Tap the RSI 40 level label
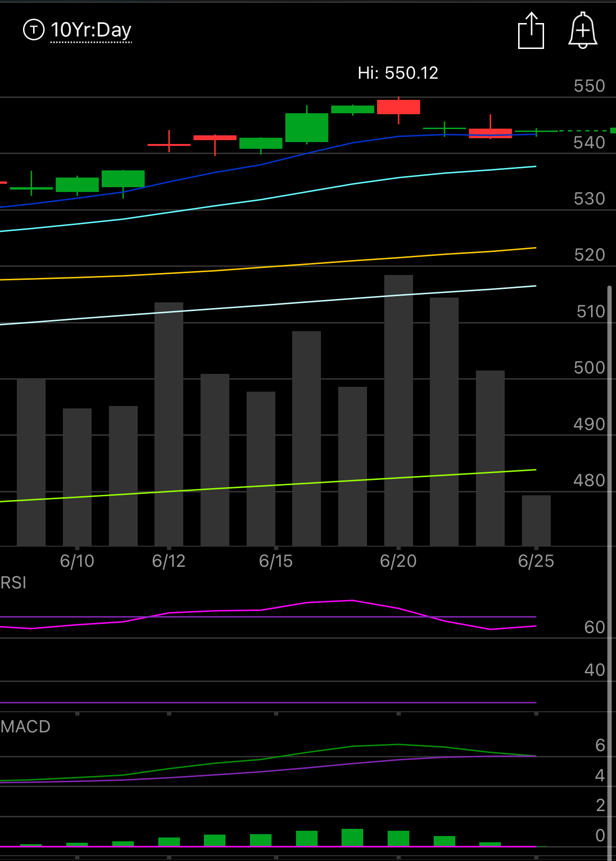 tap(595, 670)
